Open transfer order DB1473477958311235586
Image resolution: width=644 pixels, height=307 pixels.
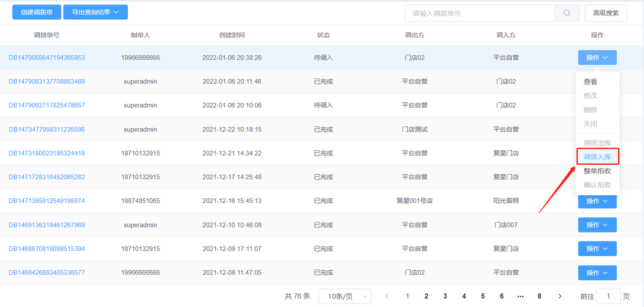tap(47, 129)
